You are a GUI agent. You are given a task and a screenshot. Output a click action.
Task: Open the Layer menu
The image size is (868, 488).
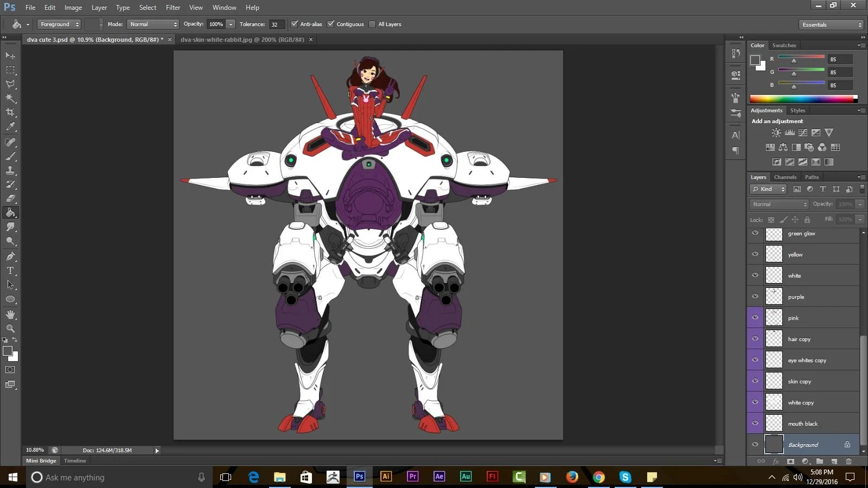(x=99, y=8)
